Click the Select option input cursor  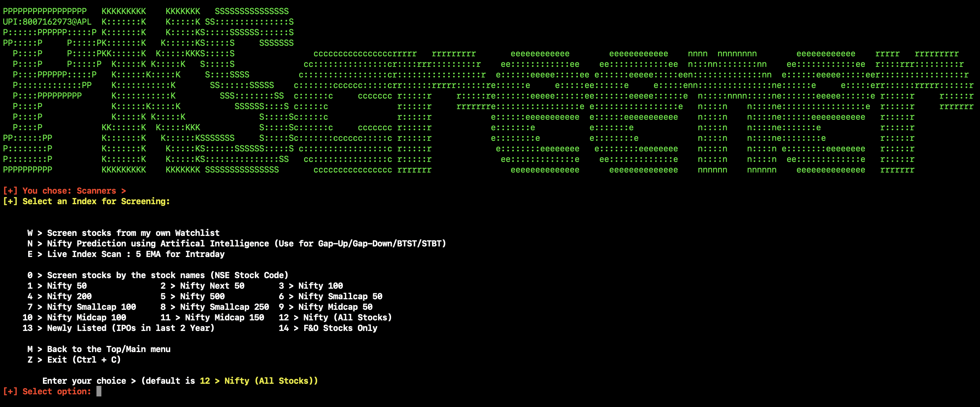99,392
